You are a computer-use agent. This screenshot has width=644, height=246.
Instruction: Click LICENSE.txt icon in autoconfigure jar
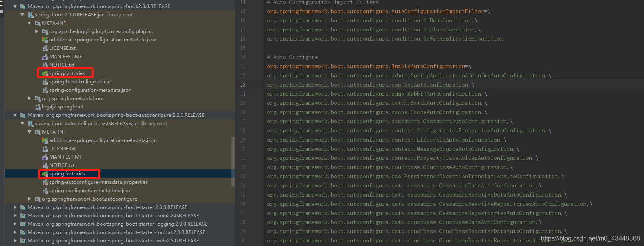[45, 149]
